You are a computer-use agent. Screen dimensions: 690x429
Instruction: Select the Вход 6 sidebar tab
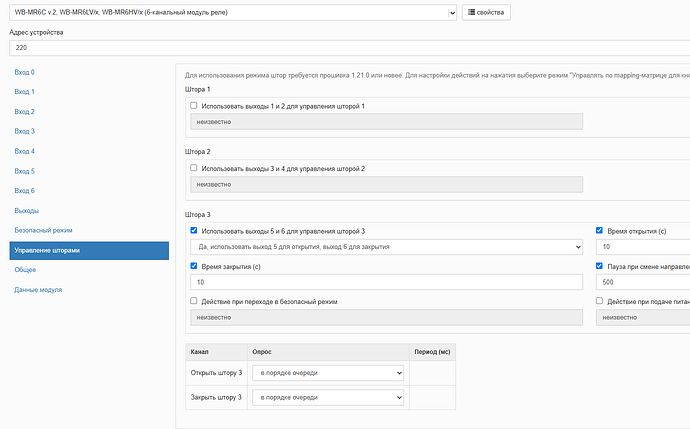click(25, 191)
